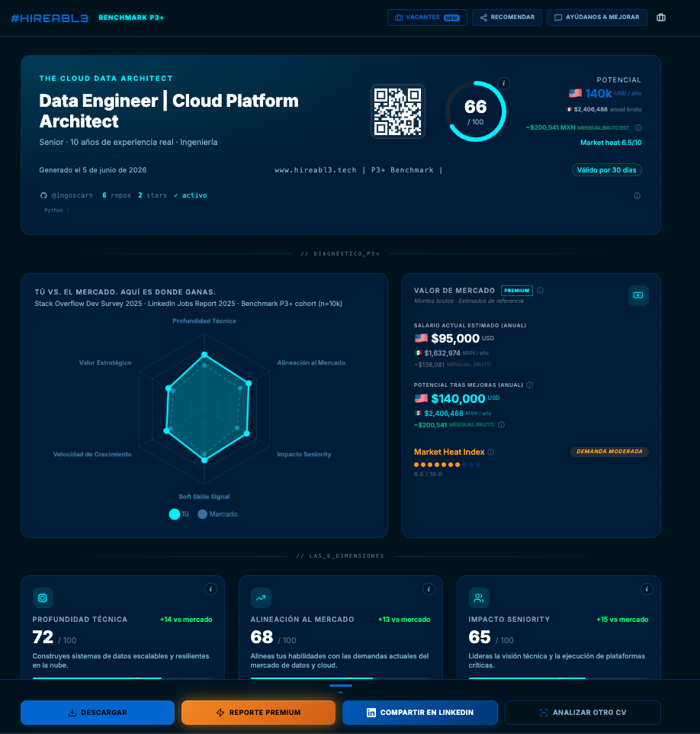Click the Válido por 30 días badge

606,170
